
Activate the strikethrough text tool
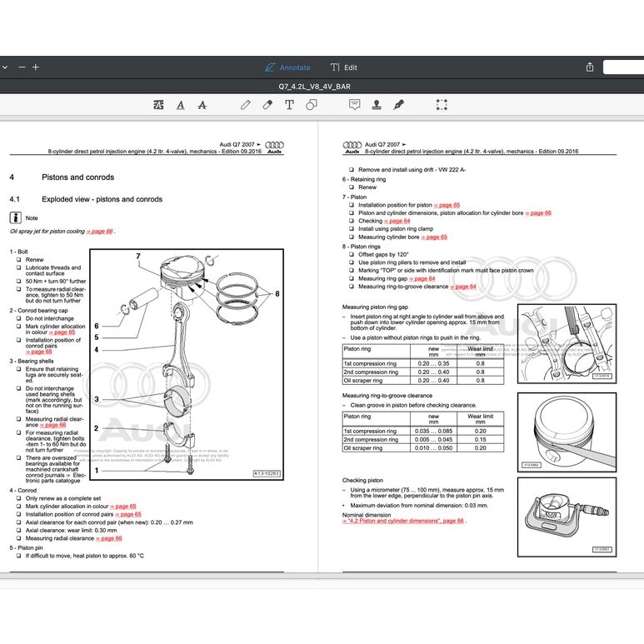202,105
